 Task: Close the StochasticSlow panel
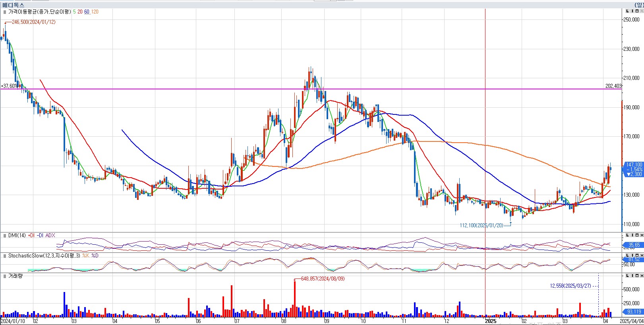(x=642, y=255)
